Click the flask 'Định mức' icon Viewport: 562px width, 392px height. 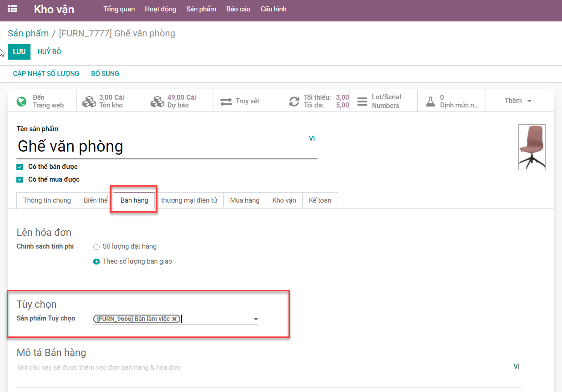(430, 101)
